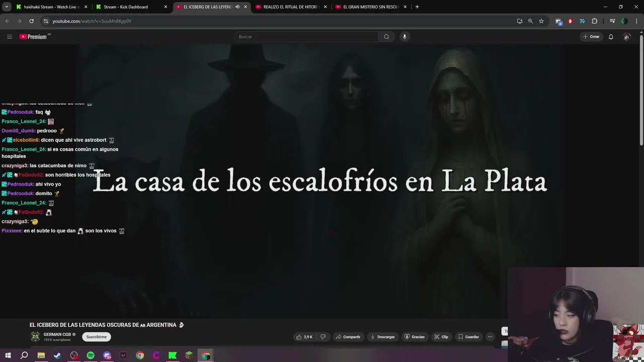Open the Crear dropdown button
This screenshot has height=362, width=644.
coord(591,37)
